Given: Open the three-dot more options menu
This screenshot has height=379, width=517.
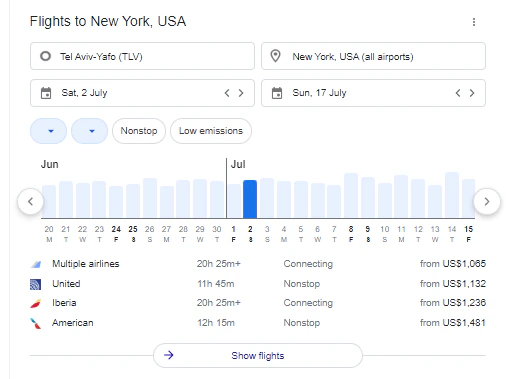Looking at the screenshot, I should coord(474,22).
